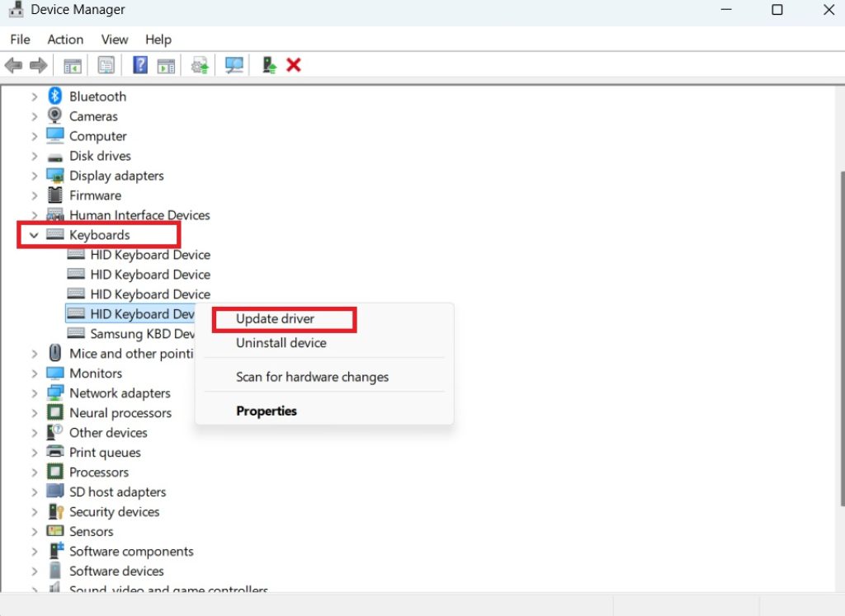Expand the Disk drives chevron
The width and height of the screenshot is (845, 616).
pyautogui.click(x=35, y=156)
